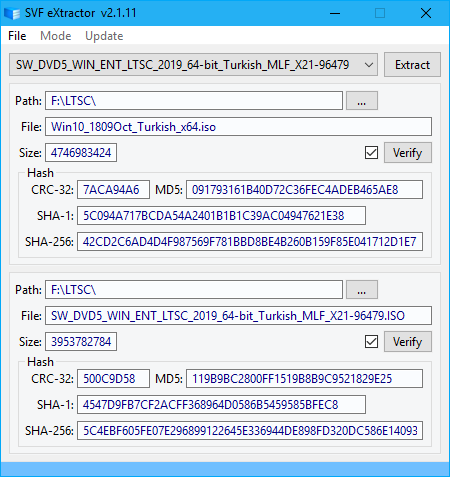Open the Update menu
The width and height of the screenshot is (450, 477).
coord(104,36)
